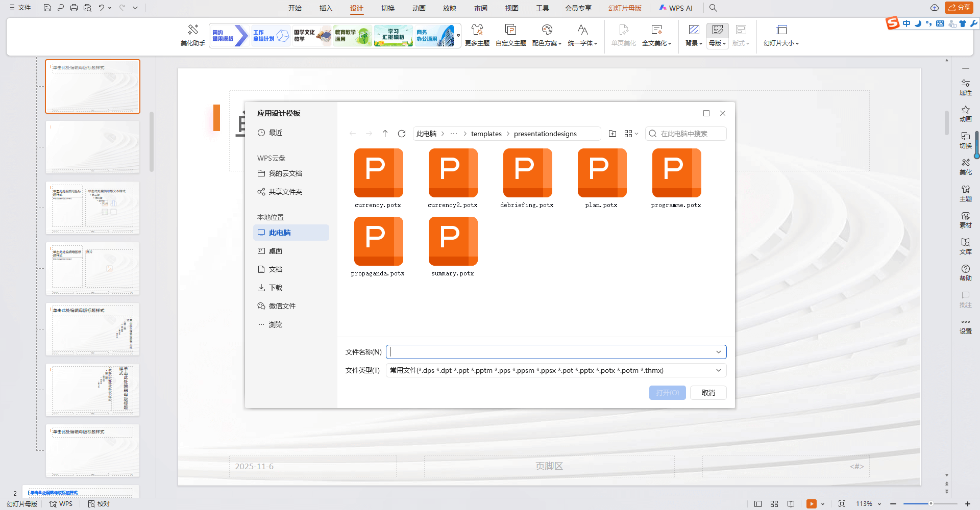Screen dimensions: 980x510
Task: Toggle reading view in status bar
Action: pyautogui.click(x=791, y=504)
